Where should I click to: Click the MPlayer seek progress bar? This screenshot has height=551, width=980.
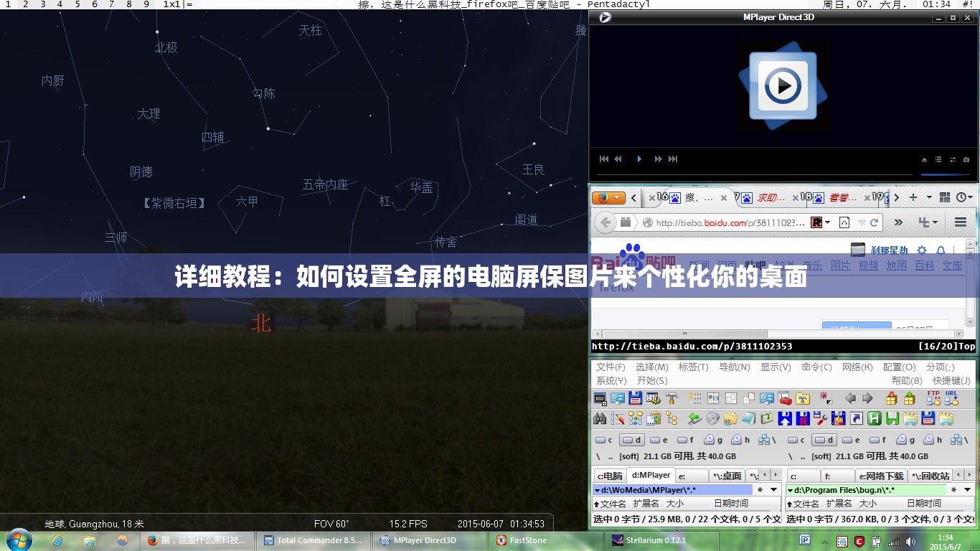(x=755, y=174)
